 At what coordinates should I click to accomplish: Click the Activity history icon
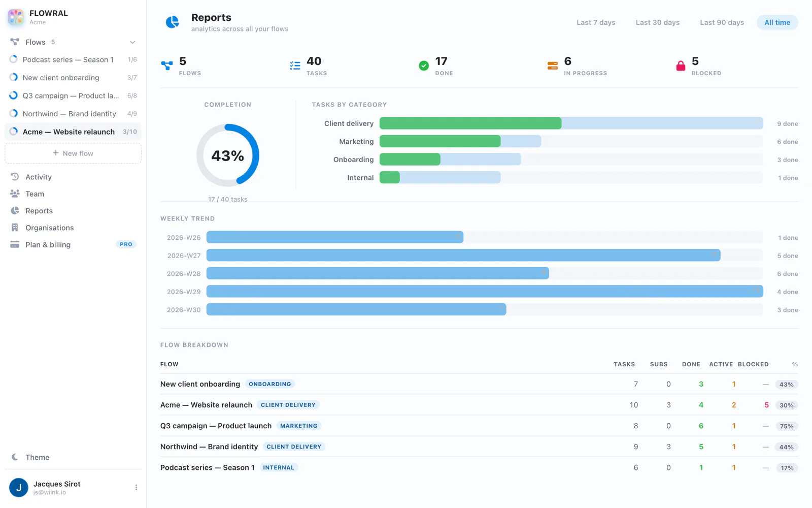tap(15, 177)
